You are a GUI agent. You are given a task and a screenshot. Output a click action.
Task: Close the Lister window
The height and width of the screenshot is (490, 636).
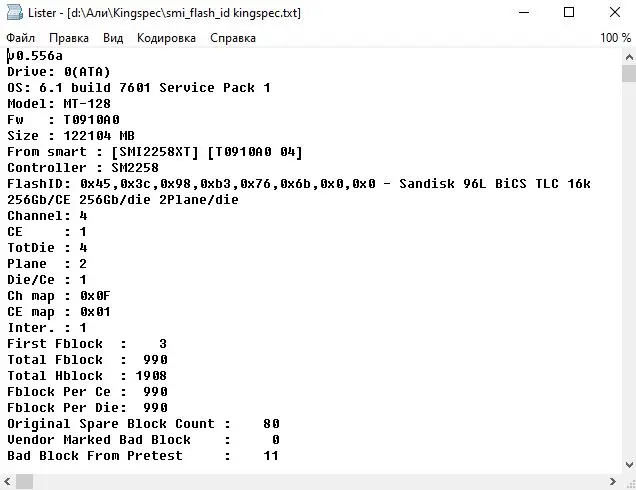click(x=615, y=13)
